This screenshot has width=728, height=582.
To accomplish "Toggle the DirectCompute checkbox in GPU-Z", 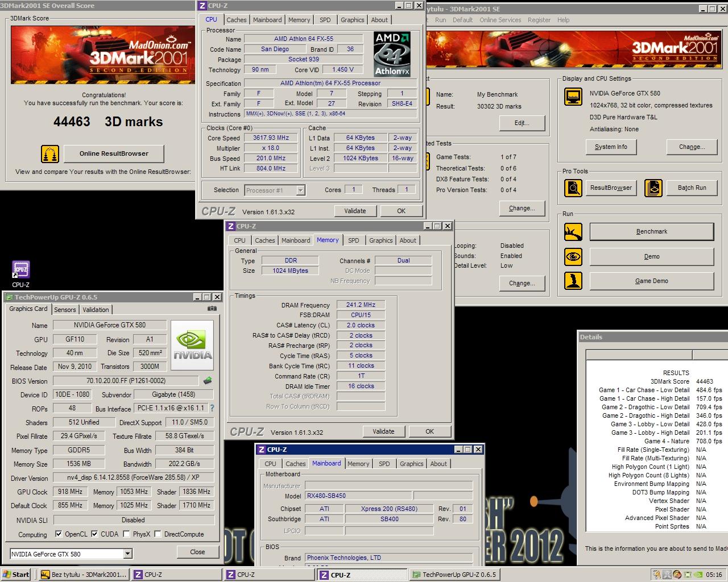I will click(158, 534).
